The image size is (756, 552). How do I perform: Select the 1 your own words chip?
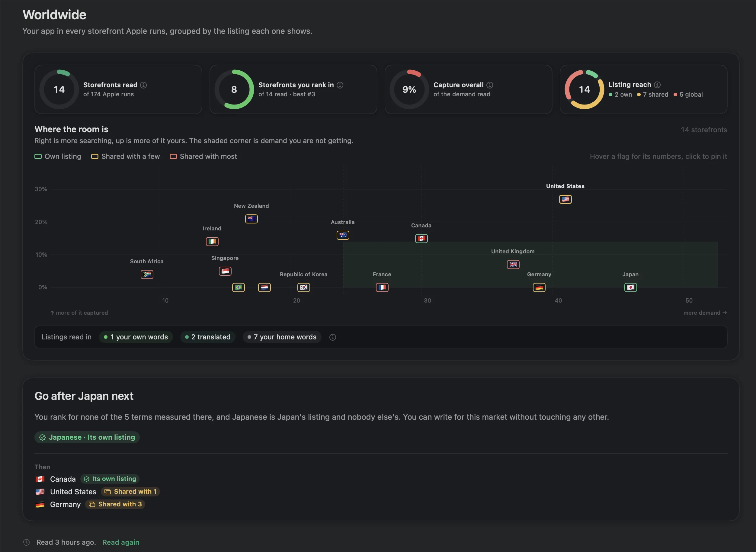point(136,337)
